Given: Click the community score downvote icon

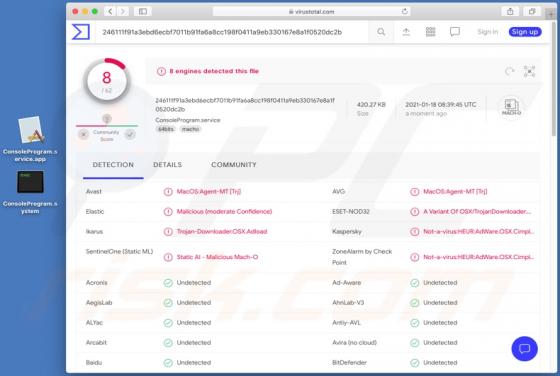Looking at the screenshot, I should 84,135.
